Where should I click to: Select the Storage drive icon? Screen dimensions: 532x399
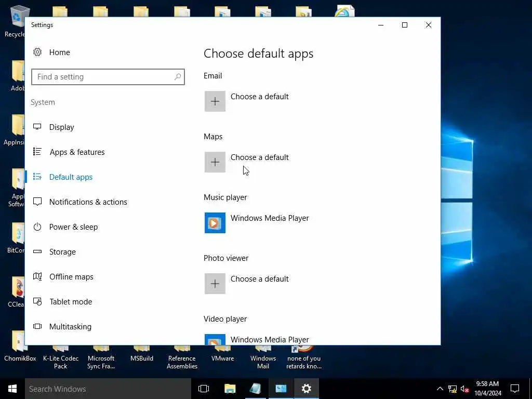[37, 251]
